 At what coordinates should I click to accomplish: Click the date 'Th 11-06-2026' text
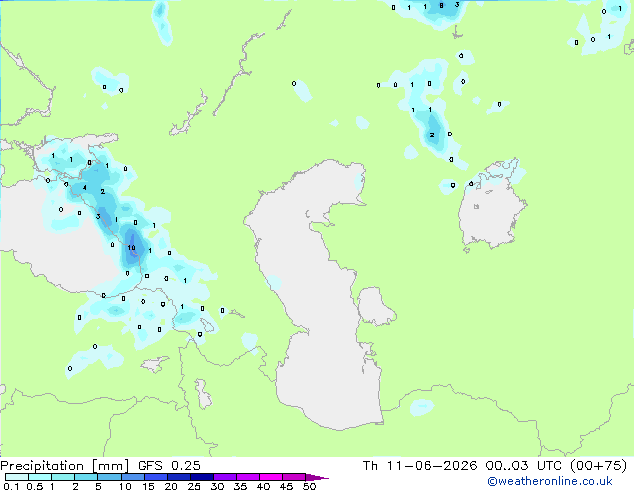(x=420, y=466)
